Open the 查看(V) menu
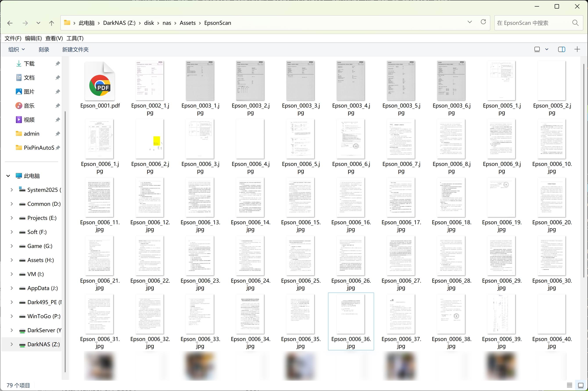The width and height of the screenshot is (588, 391). [x=54, y=38]
